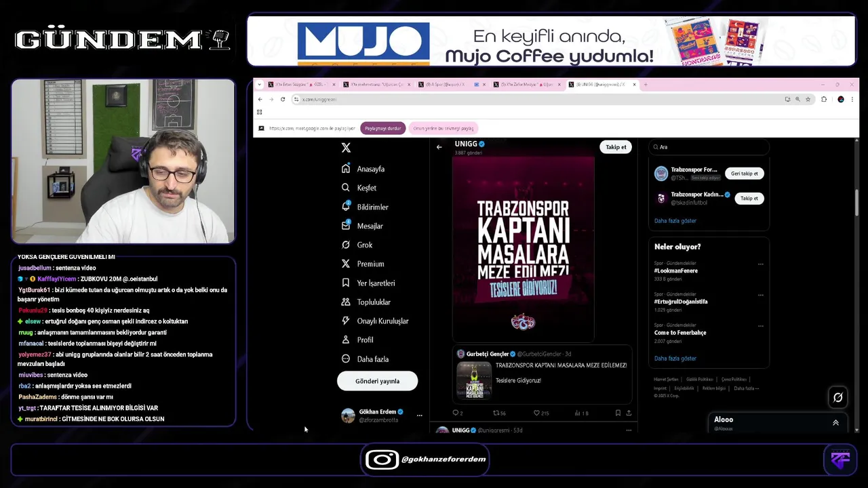Screen dimensions: 868x488
Task: Click the X logo in the sidebar
Action: 346,147
